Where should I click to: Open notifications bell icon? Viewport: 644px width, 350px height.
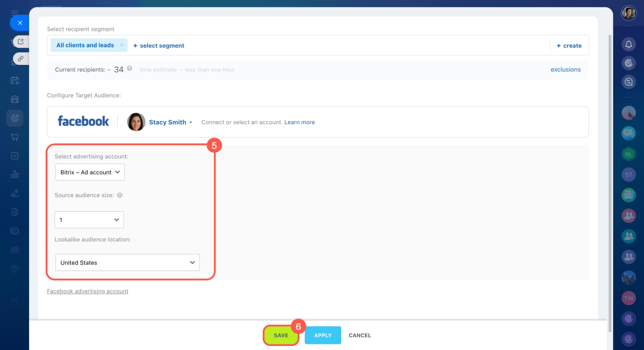tap(628, 45)
